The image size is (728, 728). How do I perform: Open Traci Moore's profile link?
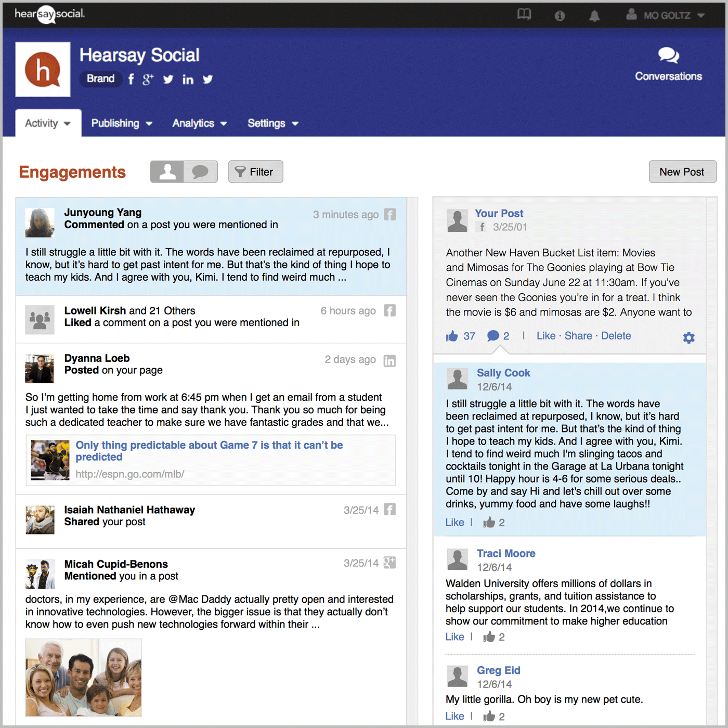(x=506, y=553)
